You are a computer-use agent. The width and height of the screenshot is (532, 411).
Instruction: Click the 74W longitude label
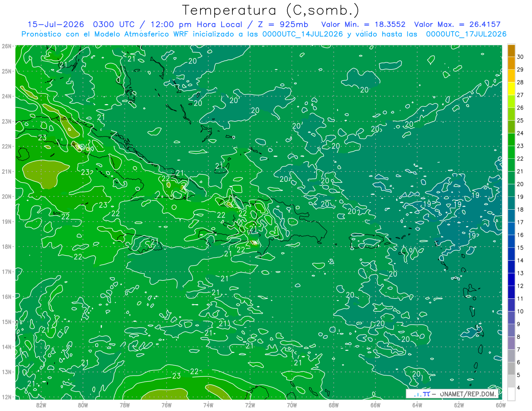[208, 405]
